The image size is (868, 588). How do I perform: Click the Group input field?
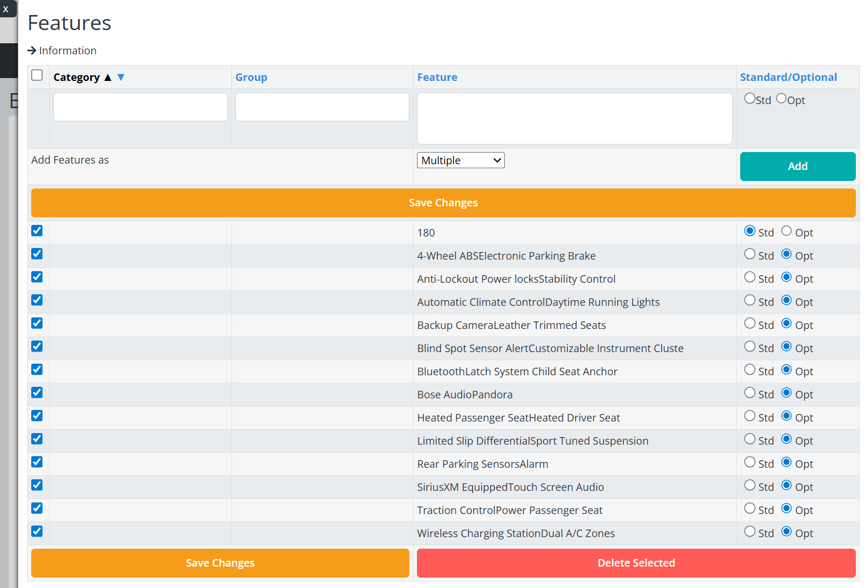[x=322, y=107]
